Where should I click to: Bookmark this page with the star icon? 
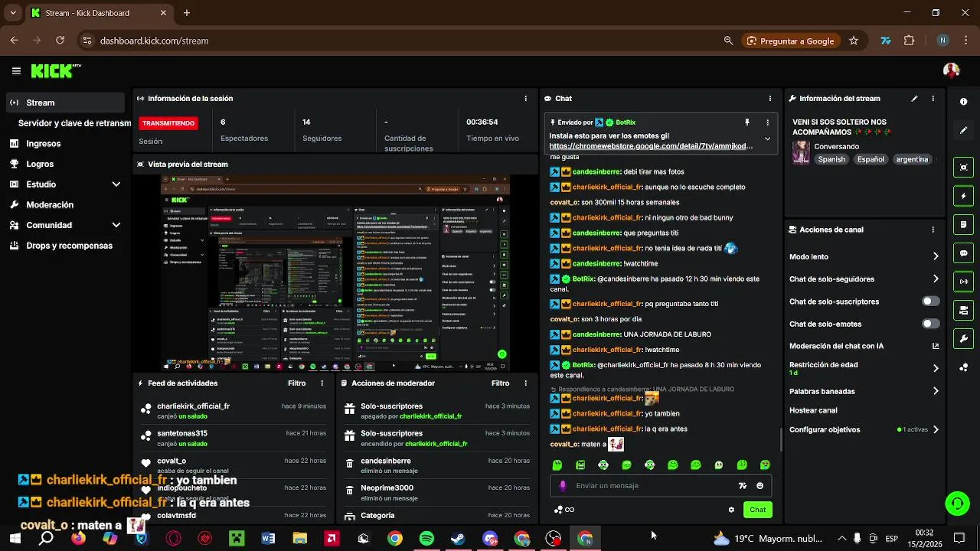coord(854,41)
